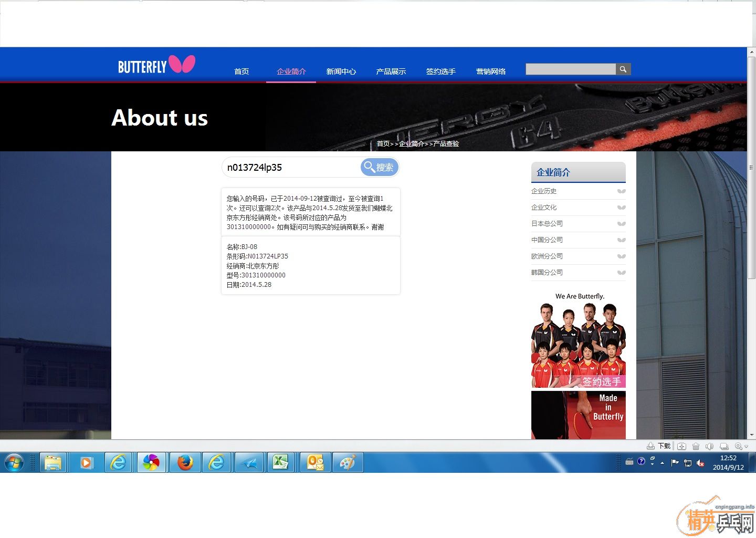Viewport: 756px width, 538px height.
Task: Show hidden system tray icons
Action: pyautogui.click(x=663, y=463)
